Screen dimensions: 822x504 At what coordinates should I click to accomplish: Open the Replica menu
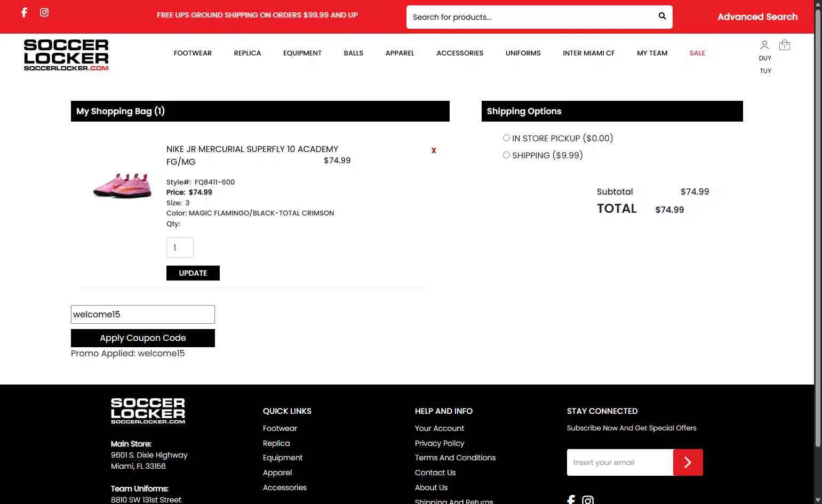coord(248,53)
